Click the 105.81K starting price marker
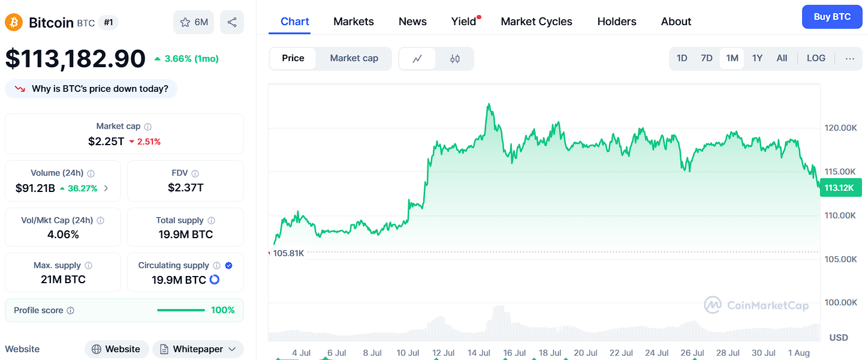This screenshot has width=868, height=360. pyautogui.click(x=288, y=253)
